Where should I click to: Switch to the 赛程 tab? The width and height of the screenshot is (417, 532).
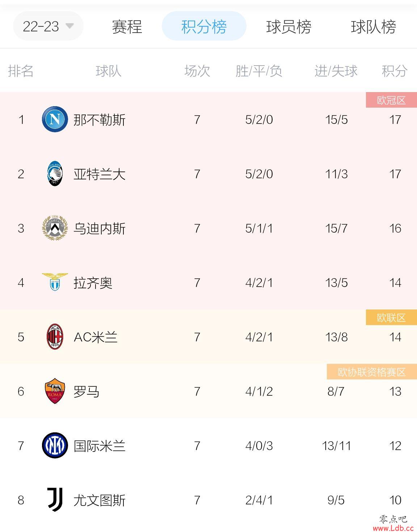127,26
